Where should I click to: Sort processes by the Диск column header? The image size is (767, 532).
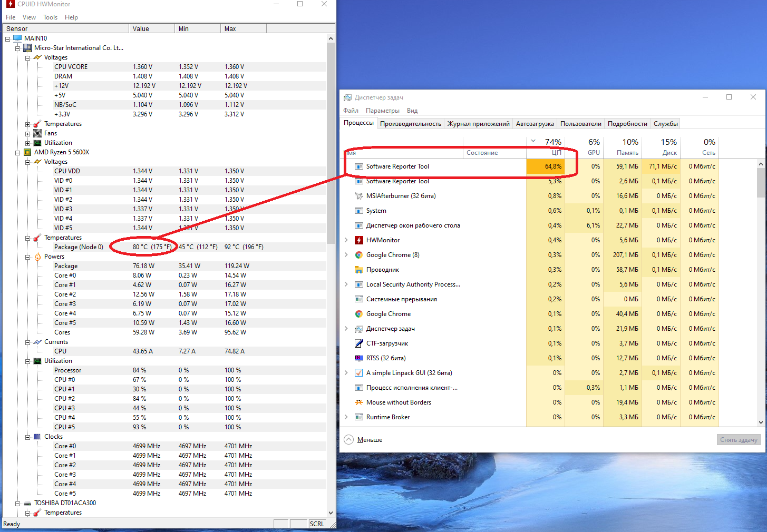pyautogui.click(x=661, y=147)
